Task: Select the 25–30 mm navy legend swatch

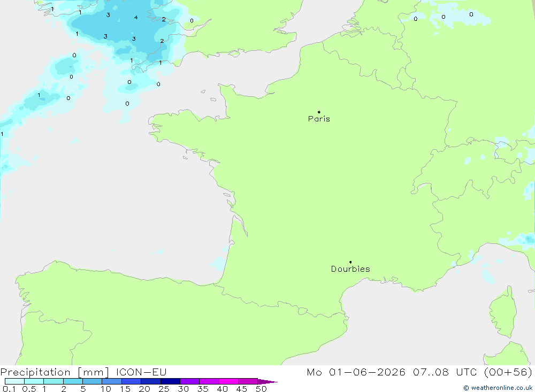Action: pyautogui.click(x=170, y=381)
